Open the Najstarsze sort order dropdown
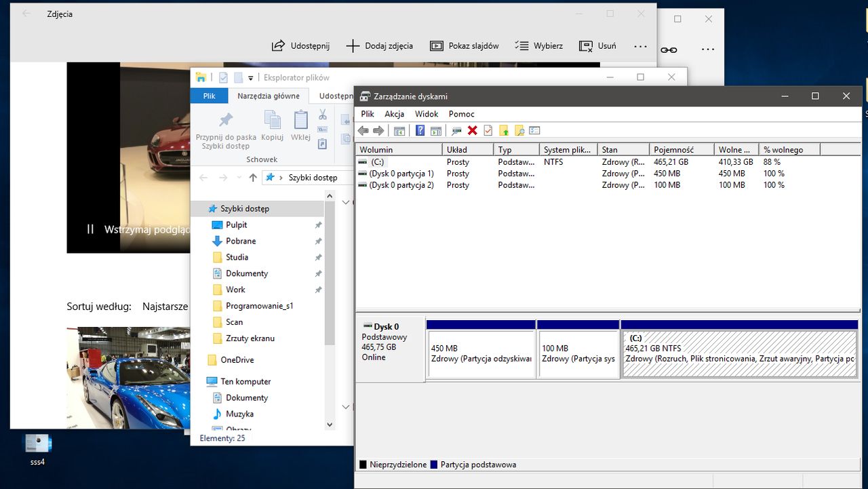Image resolution: width=868 pixels, height=489 pixels. [165, 307]
